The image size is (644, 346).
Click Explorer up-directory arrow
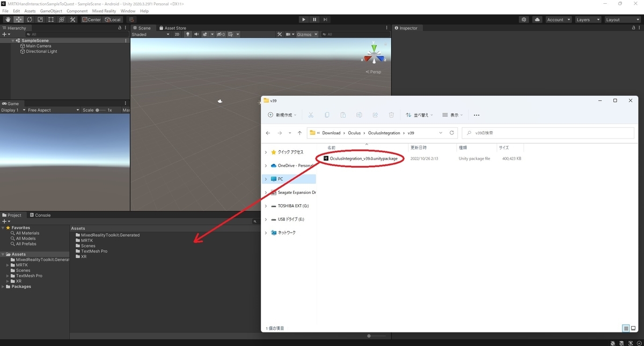click(299, 133)
